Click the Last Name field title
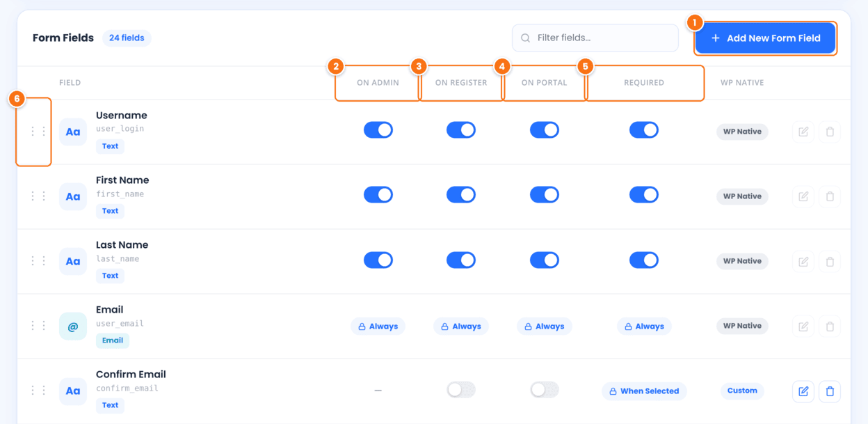 point(122,245)
